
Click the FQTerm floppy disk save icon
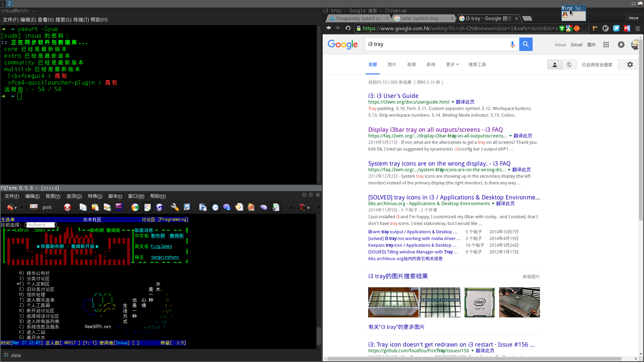coord(187,207)
